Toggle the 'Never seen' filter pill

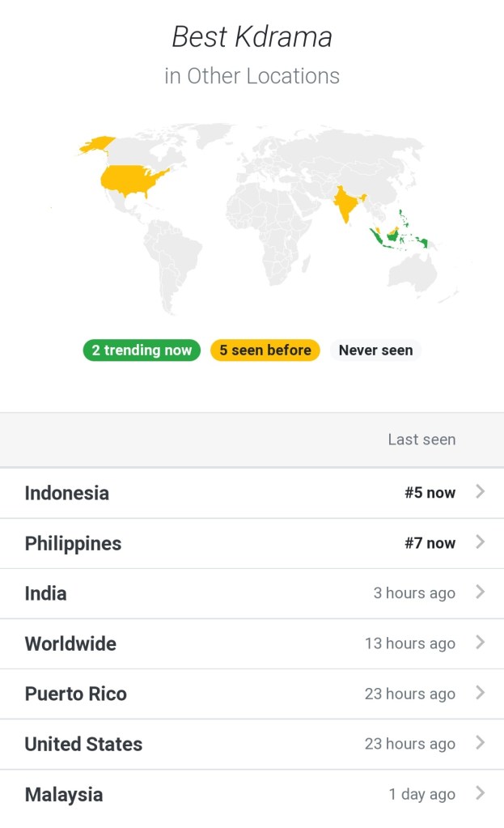pos(375,350)
